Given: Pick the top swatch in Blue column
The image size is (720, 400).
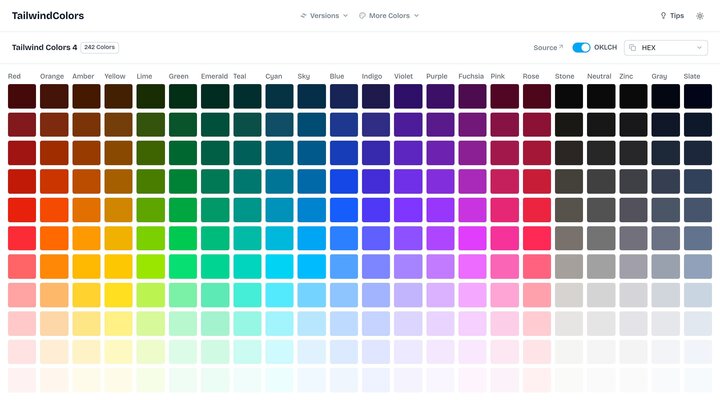Looking at the screenshot, I should click(x=344, y=96).
